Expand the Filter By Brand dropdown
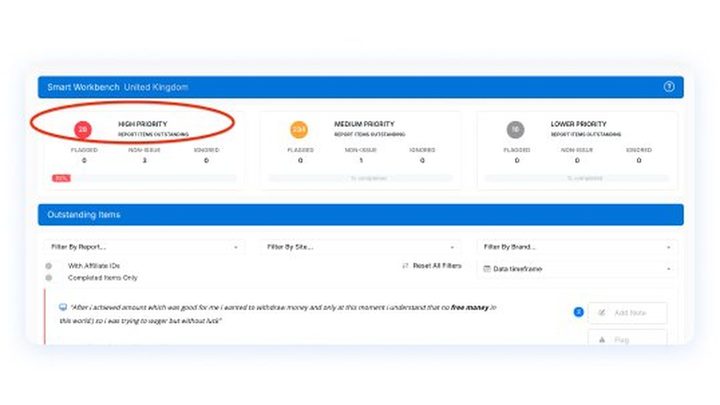The height and width of the screenshot is (405, 720). pyautogui.click(x=577, y=247)
